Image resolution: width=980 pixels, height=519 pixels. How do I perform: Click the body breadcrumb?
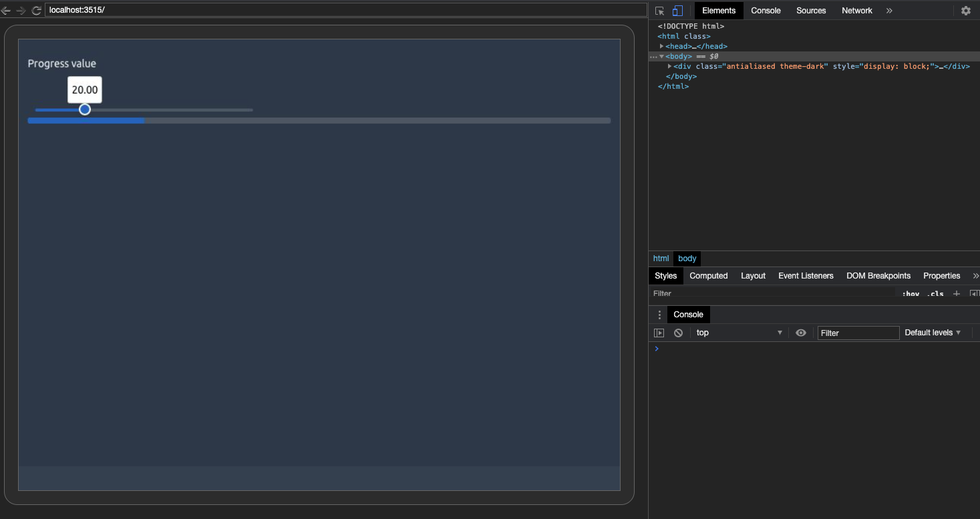click(687, 258)
